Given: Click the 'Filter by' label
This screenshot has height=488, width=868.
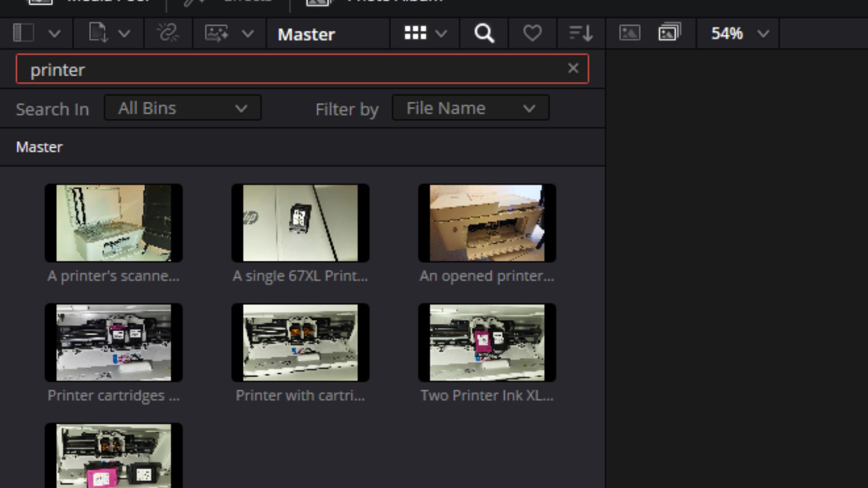Looking at the screenshot, I should 347,109.
